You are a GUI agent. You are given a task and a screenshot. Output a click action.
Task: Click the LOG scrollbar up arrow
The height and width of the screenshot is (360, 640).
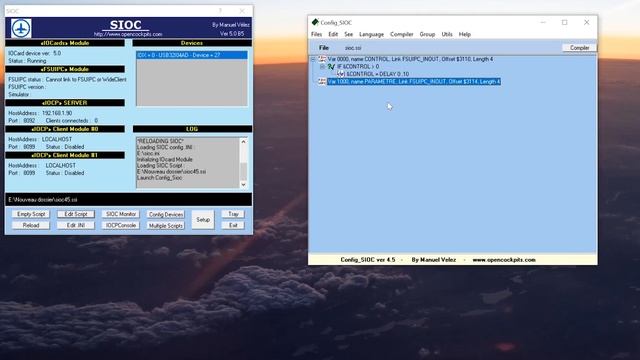(x=243, y=142)
